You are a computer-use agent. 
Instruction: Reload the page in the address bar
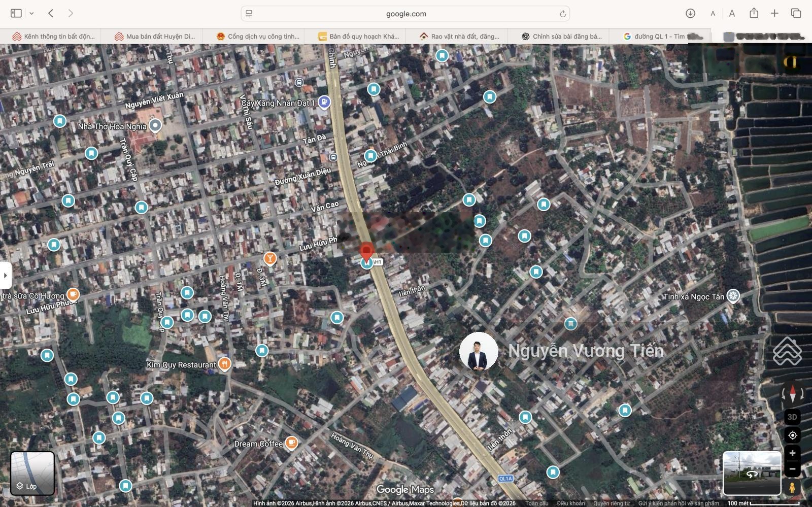[563, 14]
